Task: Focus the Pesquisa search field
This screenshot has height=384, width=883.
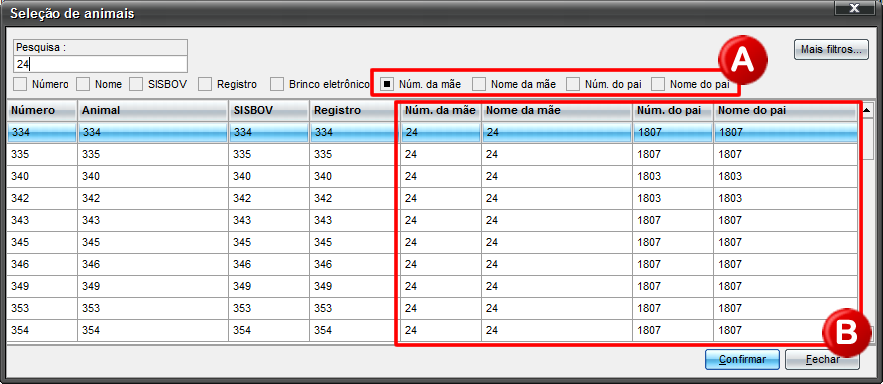Action: point(101,64)
